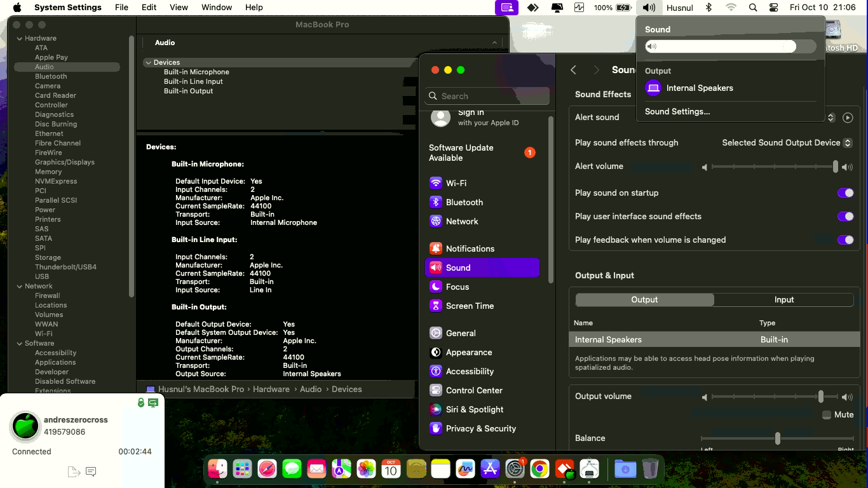This screenshot has height=488, width=868.
Task: Open the Window menu in menu bar
Action: pyautogui.click(x=217, y=8)
